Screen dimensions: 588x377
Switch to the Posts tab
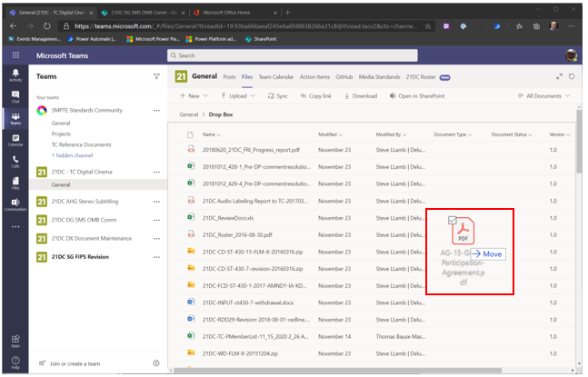(x=230, y=77)
